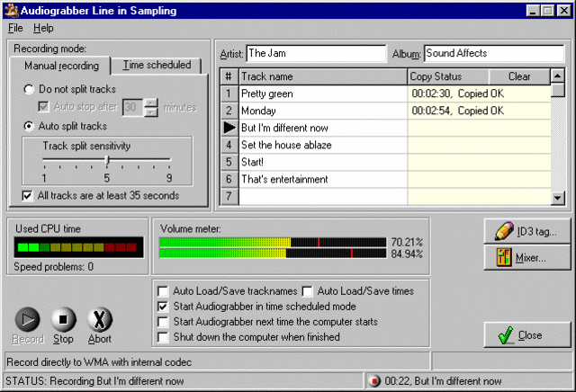Click the green checkmark Close button
Image resolution: width=576 pixels, height=392 pixels.
[x=526, y=335]
